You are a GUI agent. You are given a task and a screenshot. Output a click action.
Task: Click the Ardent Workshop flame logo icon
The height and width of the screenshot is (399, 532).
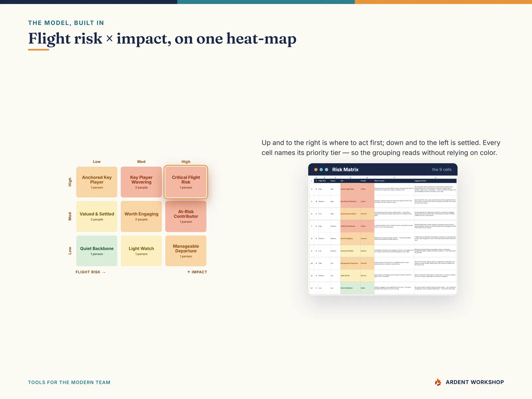point(438,382)
